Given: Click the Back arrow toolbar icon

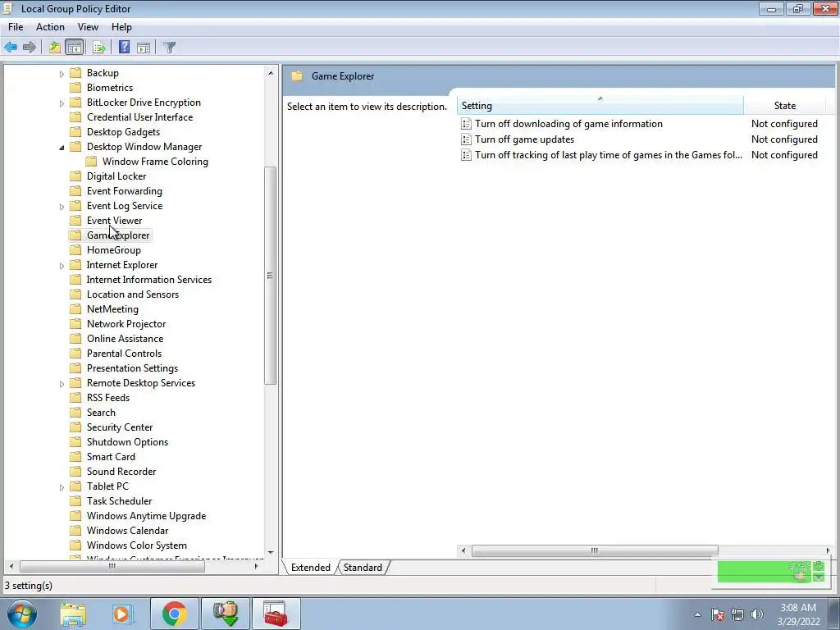Looking at the screenshot, I should click(x=11, y=47).
